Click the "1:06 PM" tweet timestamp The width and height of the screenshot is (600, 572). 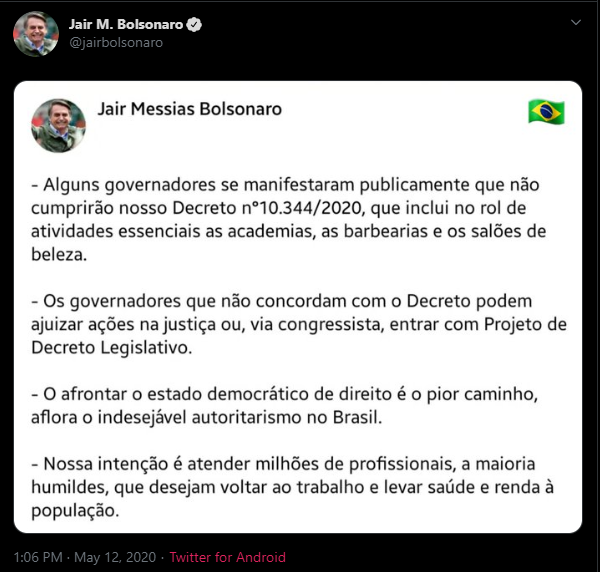coord(38,557)
